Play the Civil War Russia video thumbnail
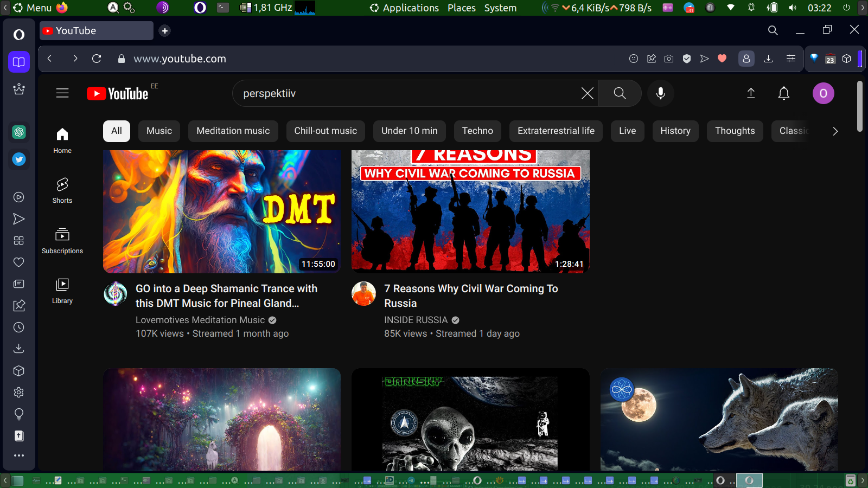 click(x=470, y=211)
